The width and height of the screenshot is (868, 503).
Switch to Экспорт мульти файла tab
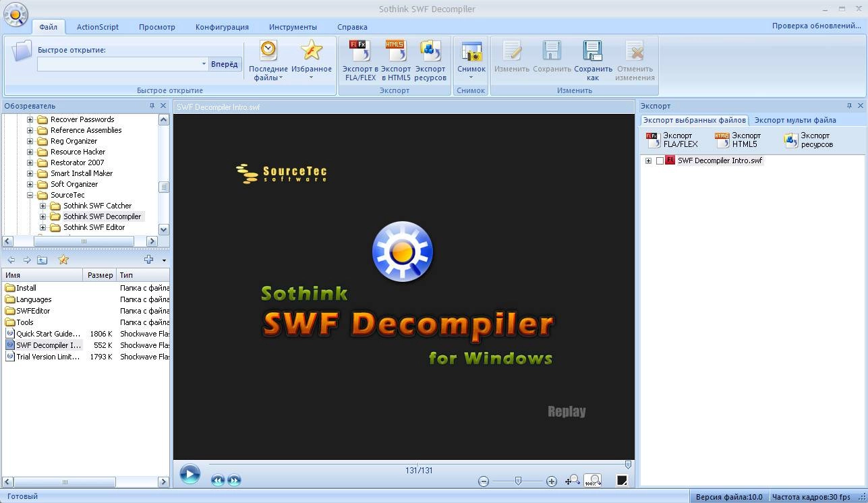coord(795,120)
